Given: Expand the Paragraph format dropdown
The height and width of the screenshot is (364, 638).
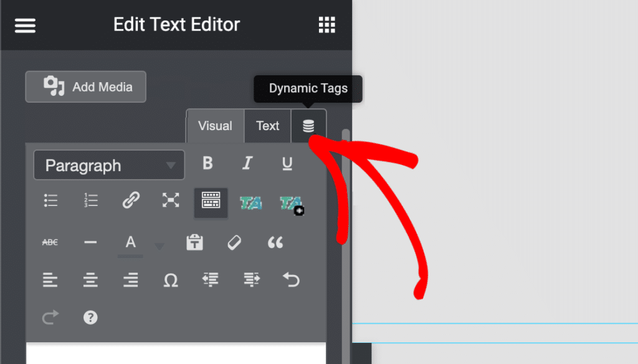Looking at the screenshot, I should tap(109, 166).
